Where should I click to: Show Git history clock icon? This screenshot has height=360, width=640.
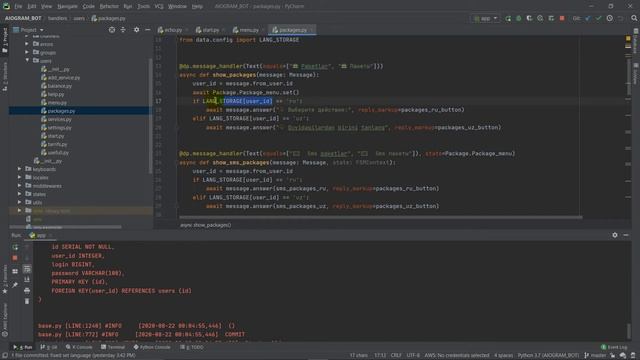point(609,18)
